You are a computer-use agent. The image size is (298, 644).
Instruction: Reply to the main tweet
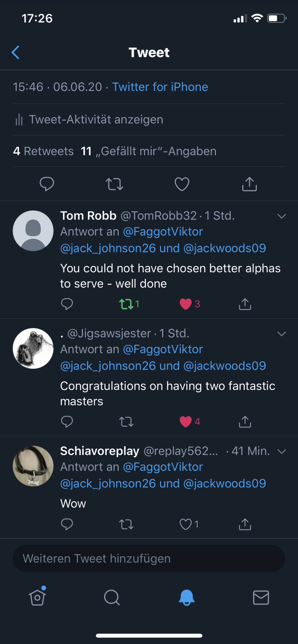[47, 184]
